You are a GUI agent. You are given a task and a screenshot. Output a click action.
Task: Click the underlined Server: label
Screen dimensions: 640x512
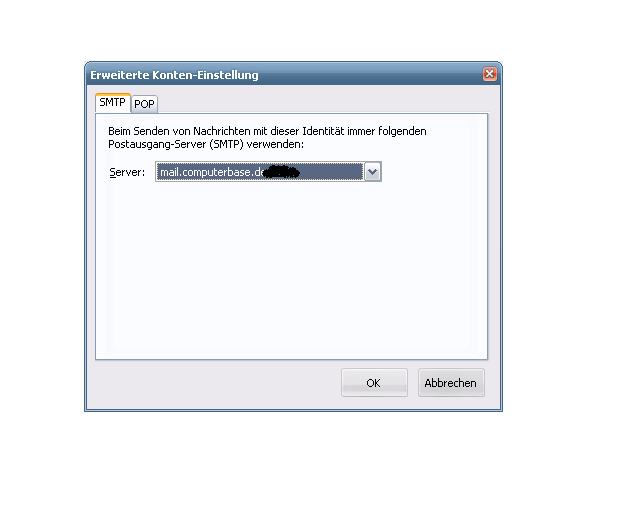click(x=127, y=172)
